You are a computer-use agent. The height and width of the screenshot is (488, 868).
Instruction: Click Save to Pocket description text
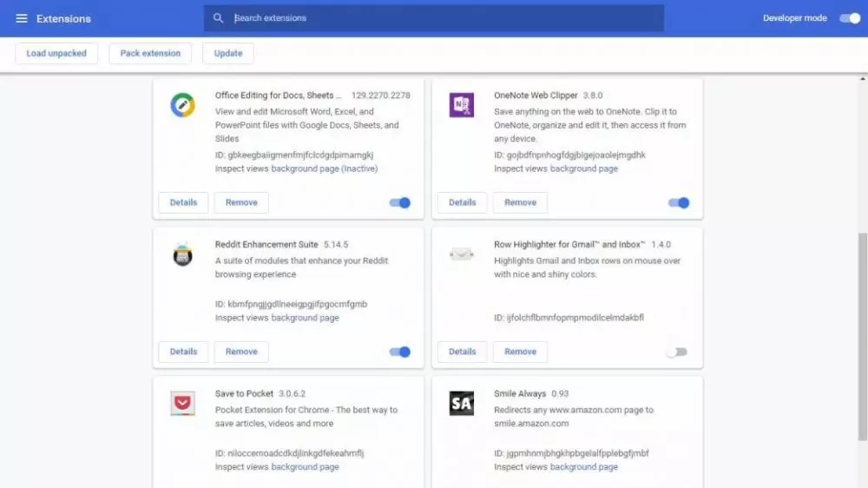pyautogui.click(x=306, y=417)
